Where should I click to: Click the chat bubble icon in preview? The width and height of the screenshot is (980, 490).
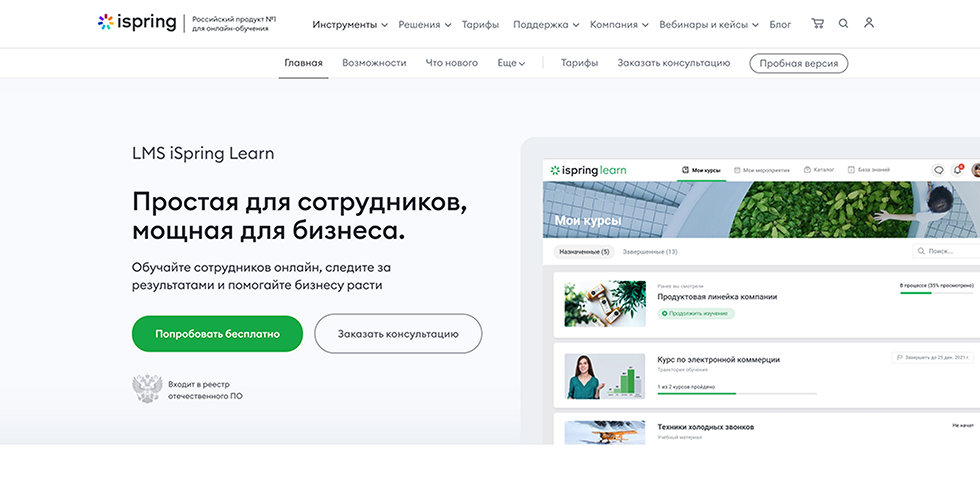coord(938,170)
